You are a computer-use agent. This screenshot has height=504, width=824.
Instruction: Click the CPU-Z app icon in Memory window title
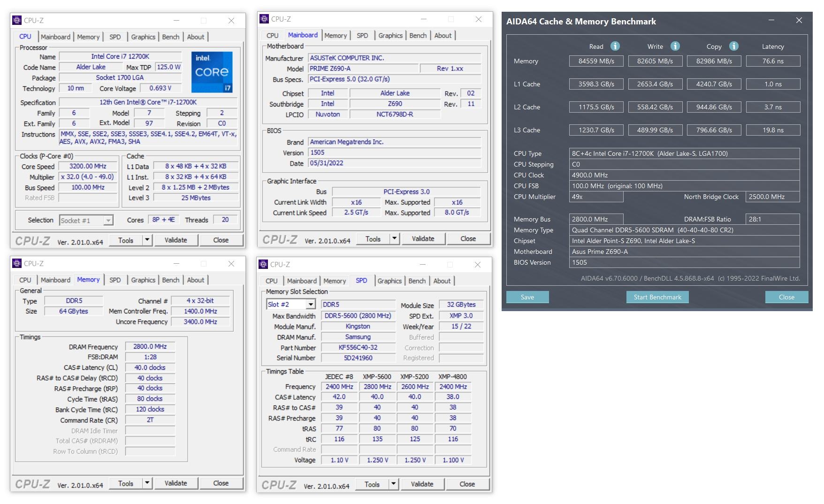coord(17,263)
